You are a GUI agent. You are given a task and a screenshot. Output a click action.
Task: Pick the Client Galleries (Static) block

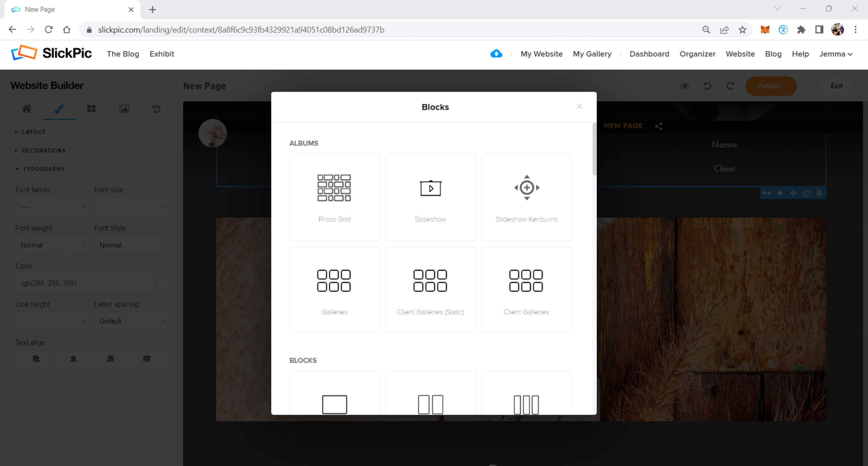click(x=430, y=290)
